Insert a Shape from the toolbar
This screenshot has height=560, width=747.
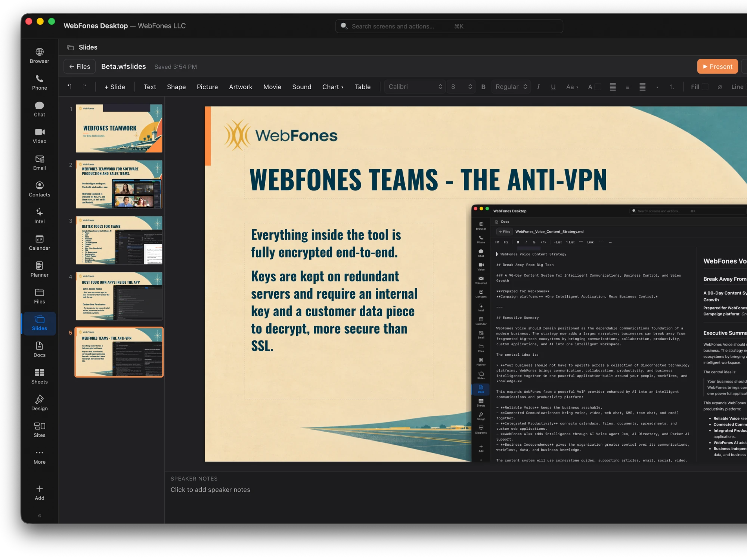tap(176, 87)
